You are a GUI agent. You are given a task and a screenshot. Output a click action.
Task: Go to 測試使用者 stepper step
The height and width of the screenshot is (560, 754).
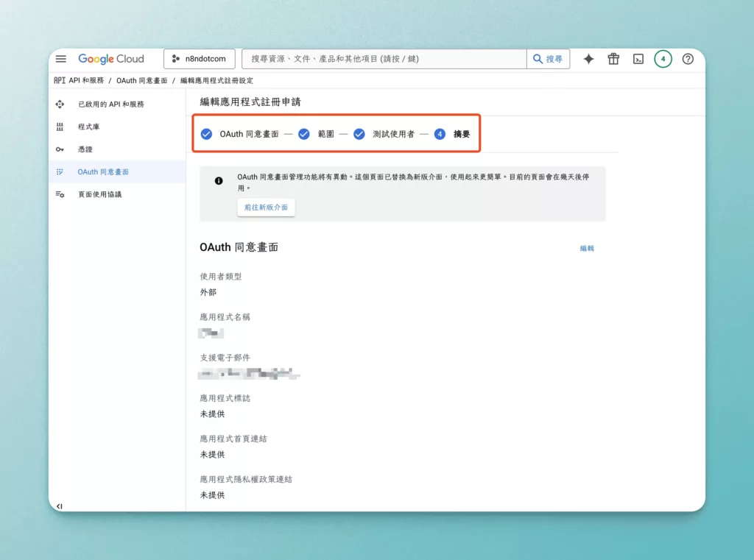click(x=384, y=134)
